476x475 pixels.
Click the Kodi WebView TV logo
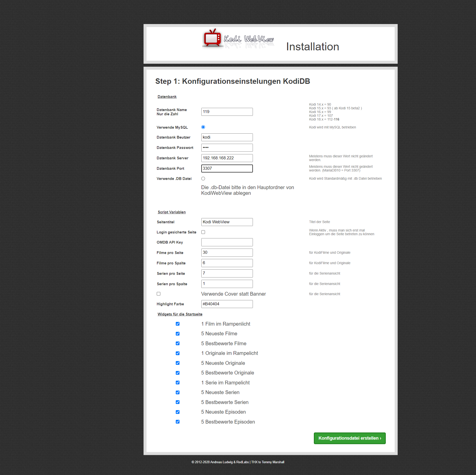click(x=238, y=39)
